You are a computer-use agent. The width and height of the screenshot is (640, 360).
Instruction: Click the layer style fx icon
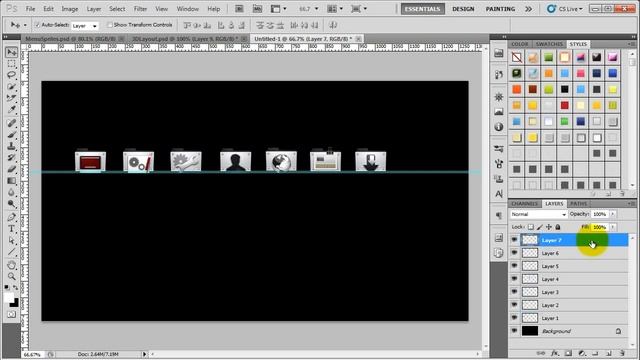[x=555, y=353]
